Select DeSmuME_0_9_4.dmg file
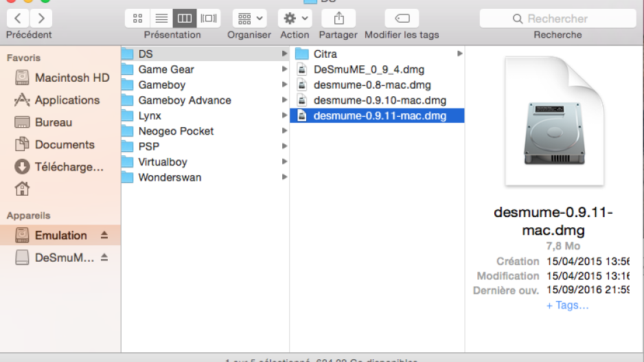 pyautogui.click(x=377, y=69)
